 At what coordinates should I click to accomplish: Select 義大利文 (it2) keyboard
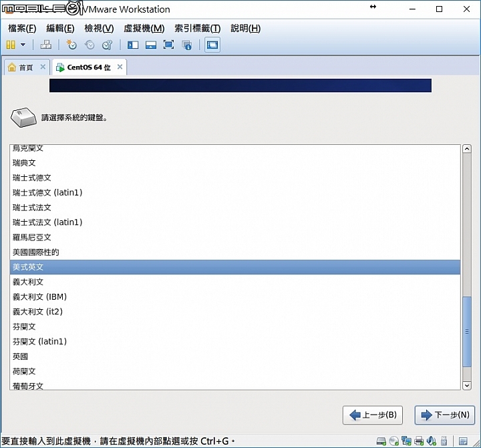click(x=235, y=312)
